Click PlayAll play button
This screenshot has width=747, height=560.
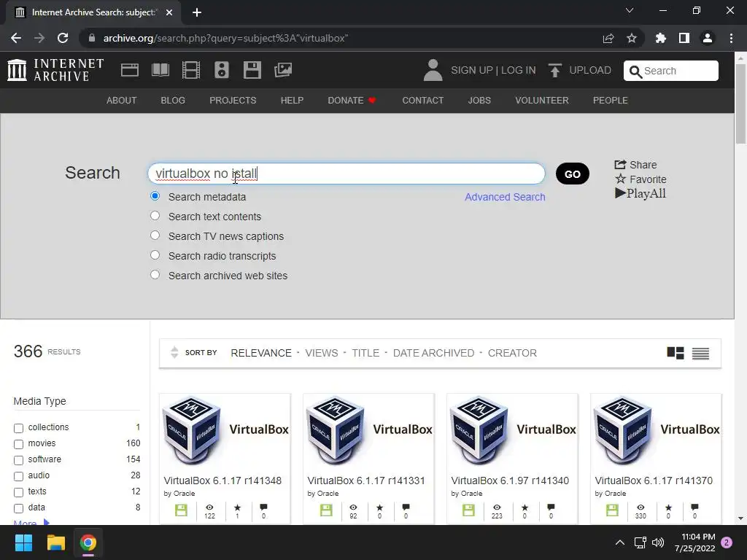coord(640,193)
